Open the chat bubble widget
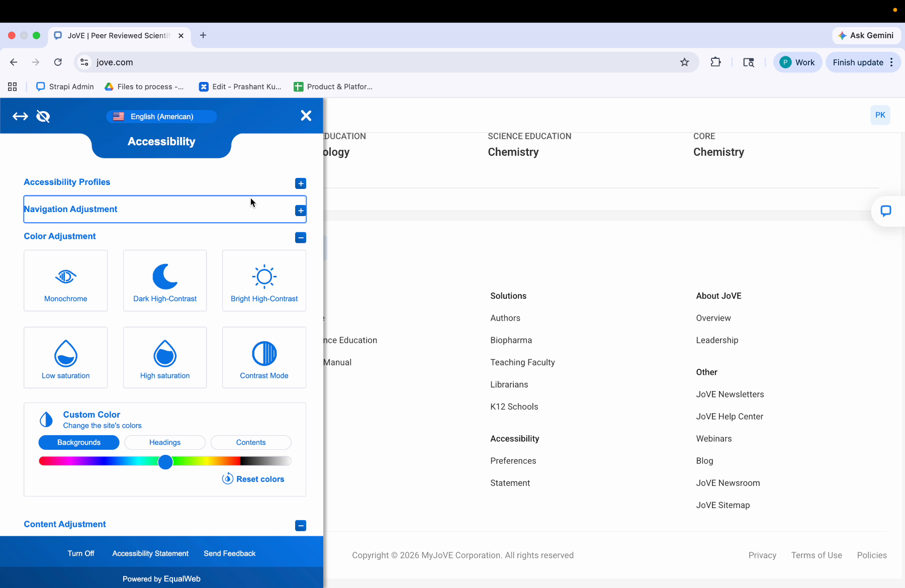905x588 pixels. pyautogui.click(x=886, y=211)
